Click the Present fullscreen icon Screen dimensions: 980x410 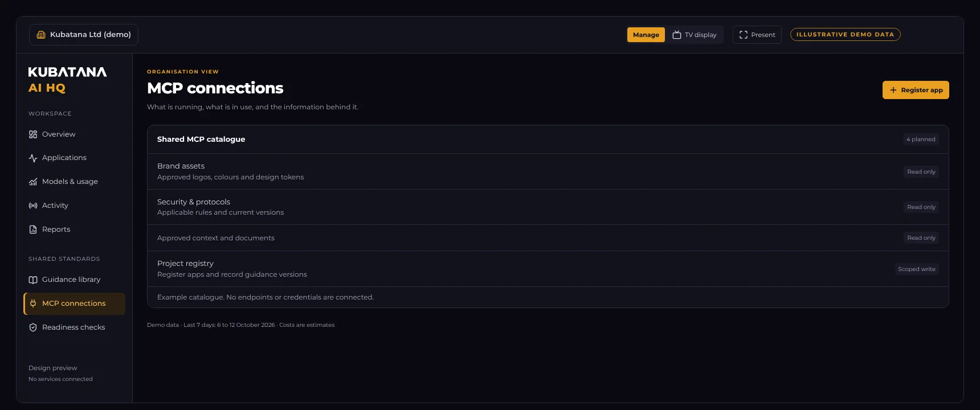tap(744, 35)
